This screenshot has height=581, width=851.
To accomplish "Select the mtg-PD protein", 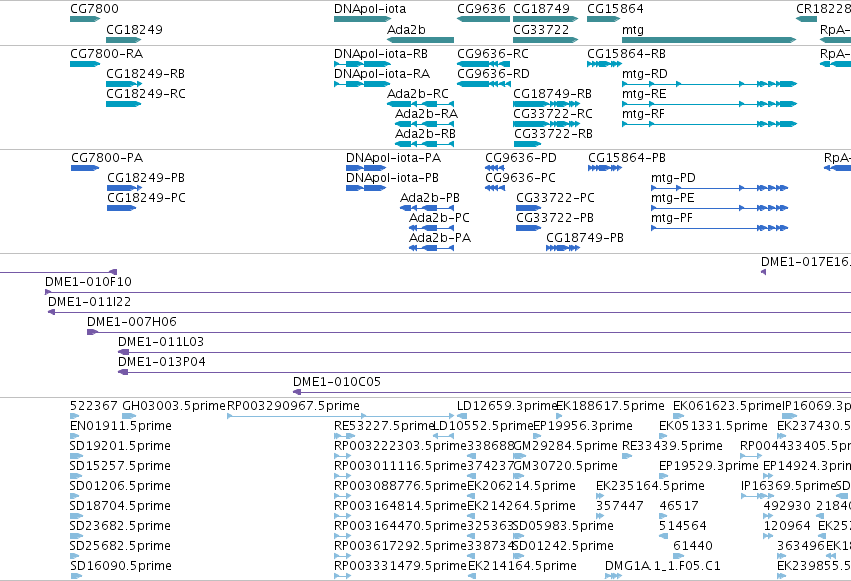I will coord(719,188).
